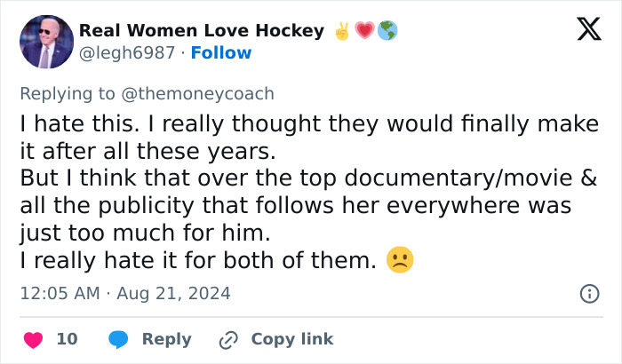The width and height of the screenshot is (622, 364).
Task: Click the frowning face emoji in the tweet
Action: click(400, 261)
